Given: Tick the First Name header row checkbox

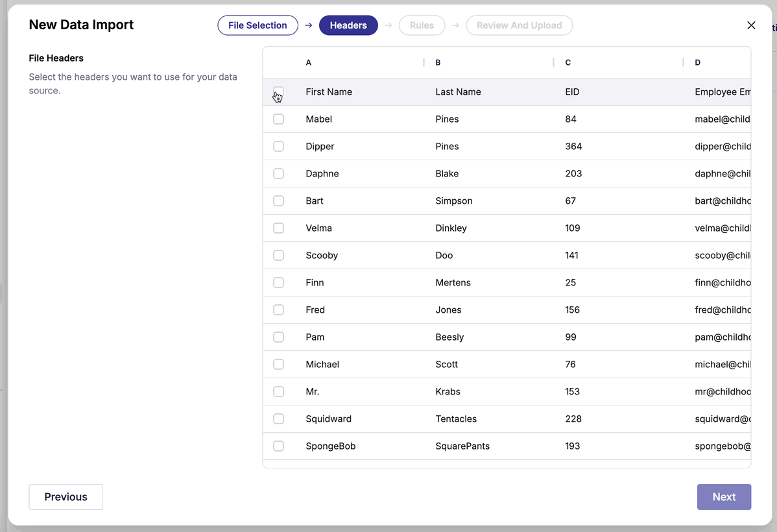Looking at the screenshot, I should [278, 91].
